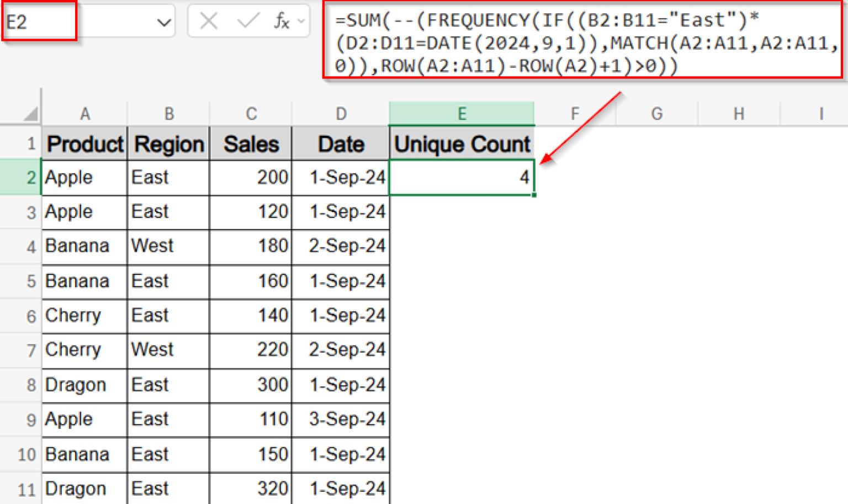
Task: Click the green fill handle on cell E2
Action: point(533,194)
